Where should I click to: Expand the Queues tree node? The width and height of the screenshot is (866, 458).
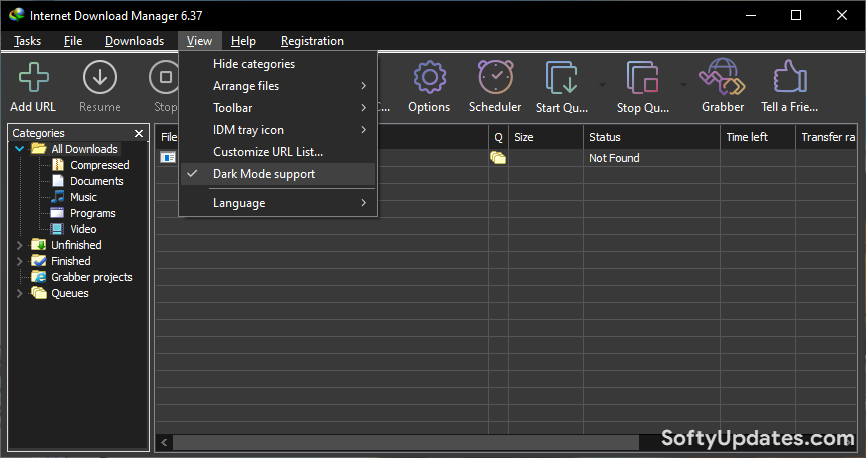coord(20,293)
